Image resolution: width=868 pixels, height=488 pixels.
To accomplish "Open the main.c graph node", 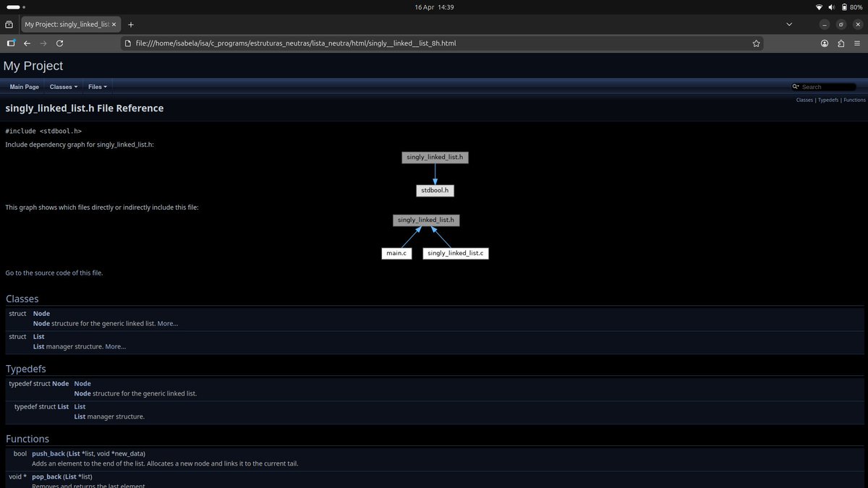I will coord(396,253).
